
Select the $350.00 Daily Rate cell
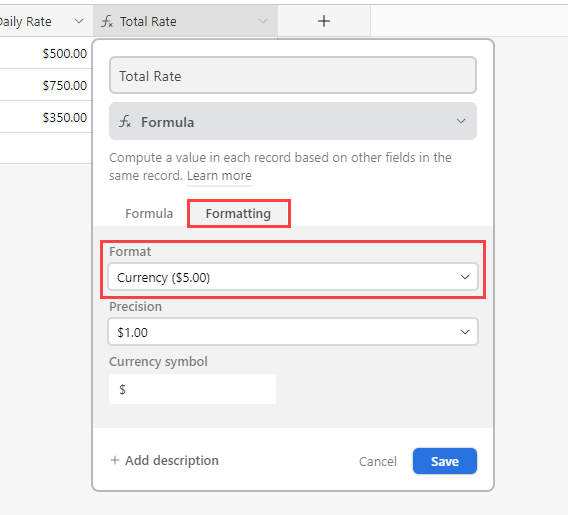(x=46, y=117)
